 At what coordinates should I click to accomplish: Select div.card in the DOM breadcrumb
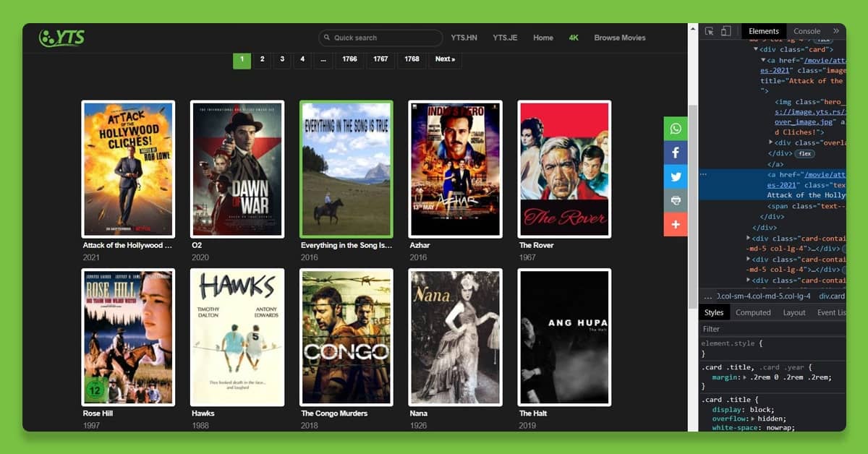[x=832, y=296]
